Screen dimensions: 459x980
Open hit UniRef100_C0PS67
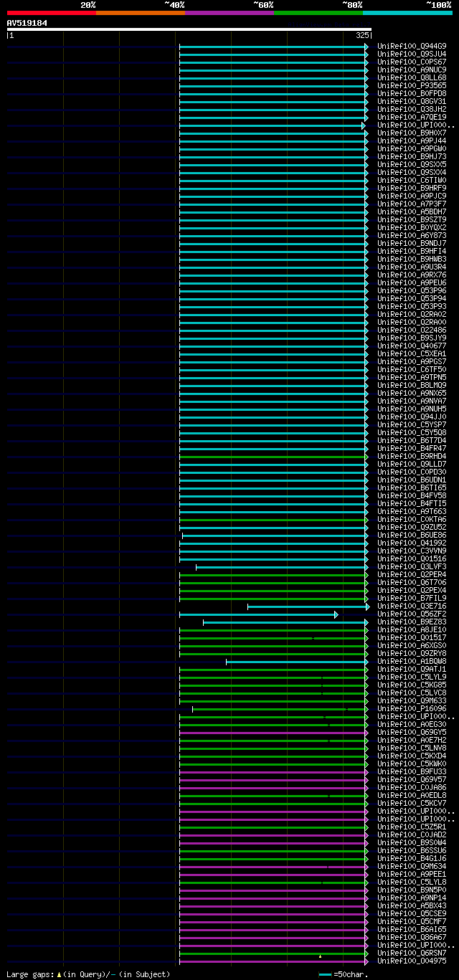(412, 62)
